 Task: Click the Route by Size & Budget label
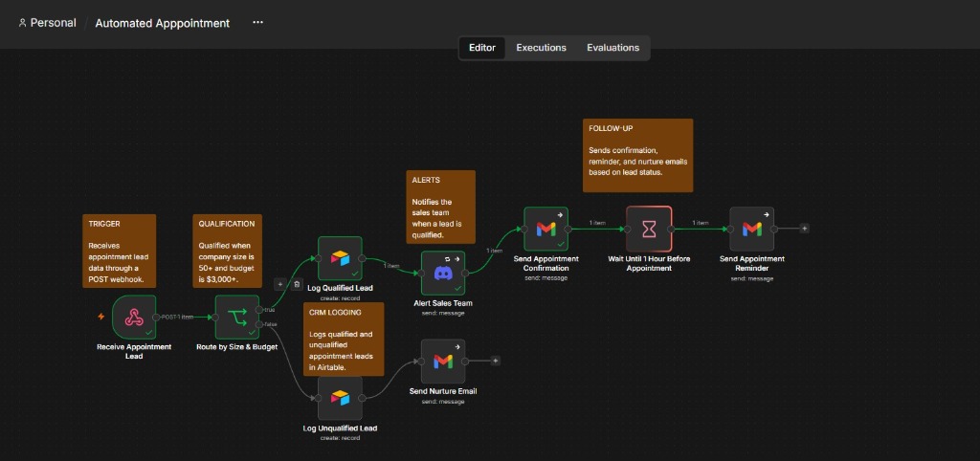(237, 346)
